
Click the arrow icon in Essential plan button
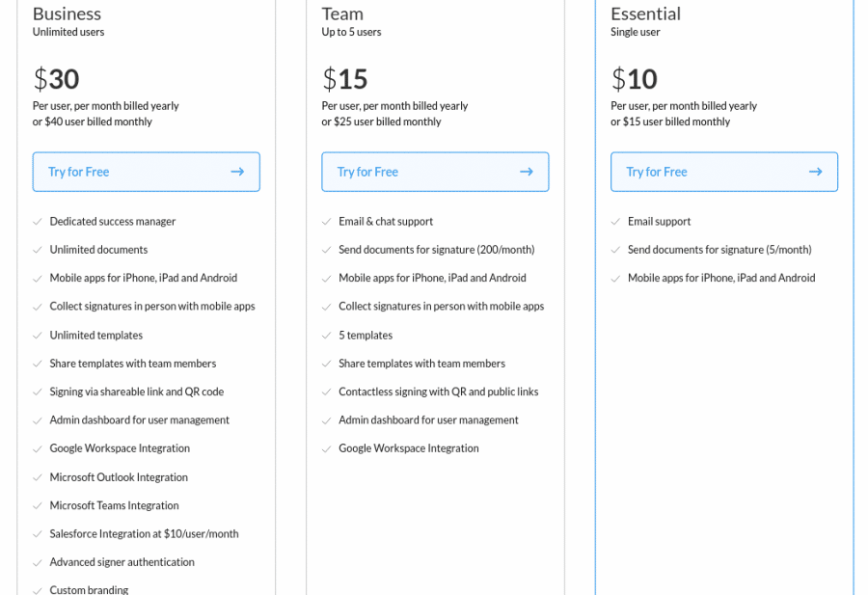click(x=815, y=172)
